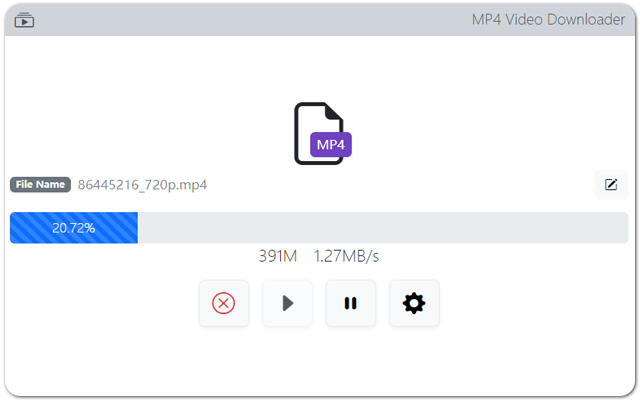Click the .mp4 extension in the file name

click(193, 185)
